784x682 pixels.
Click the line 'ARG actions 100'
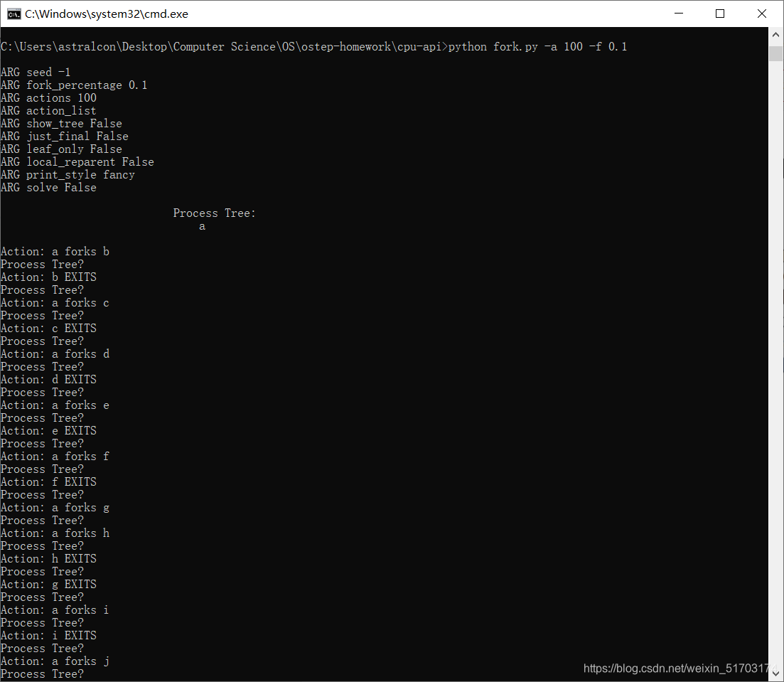click(48, 97)
